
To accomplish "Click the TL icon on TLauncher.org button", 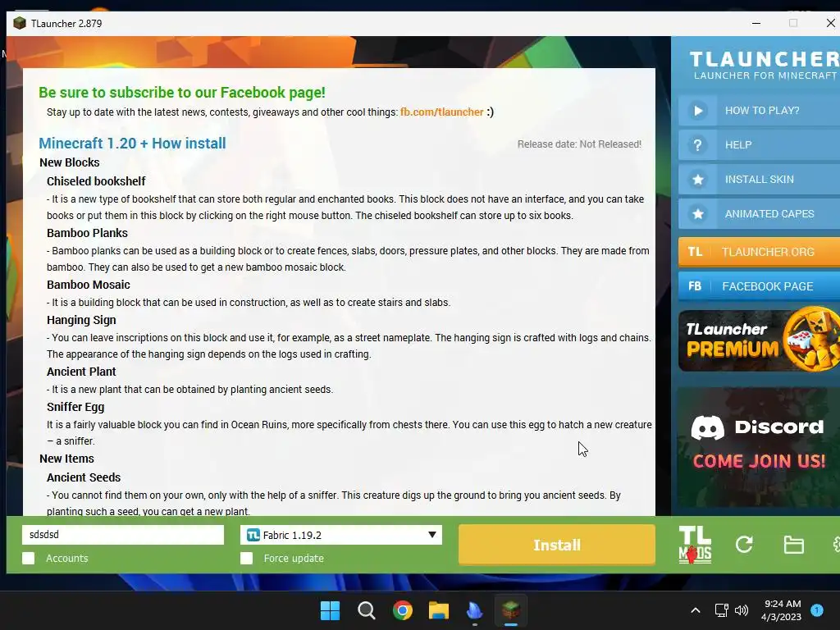I will pos(695,252).
